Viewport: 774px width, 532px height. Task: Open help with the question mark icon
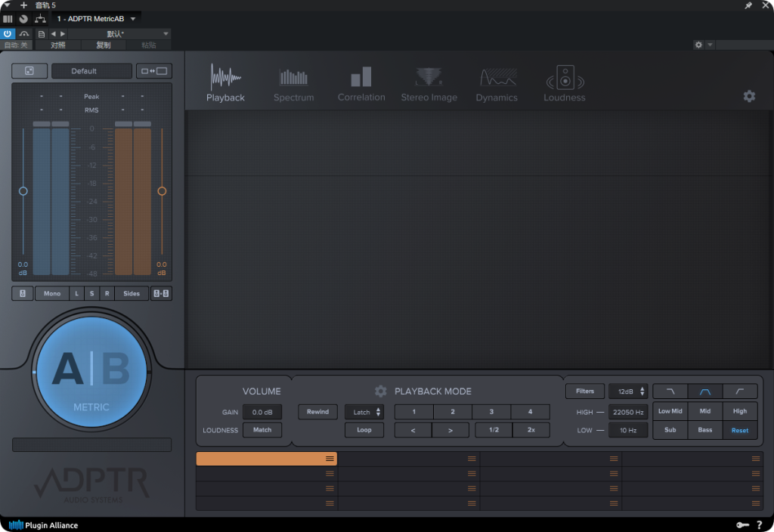(760, 525)
